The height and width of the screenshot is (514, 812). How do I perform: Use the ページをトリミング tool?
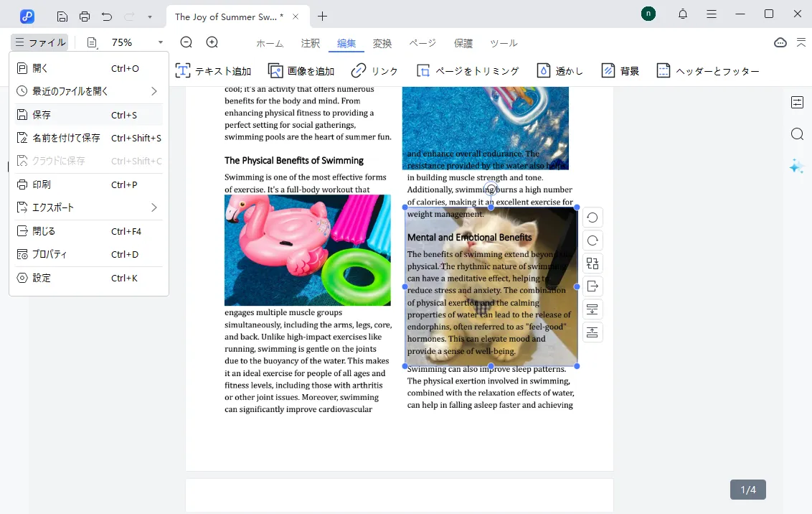468,70
